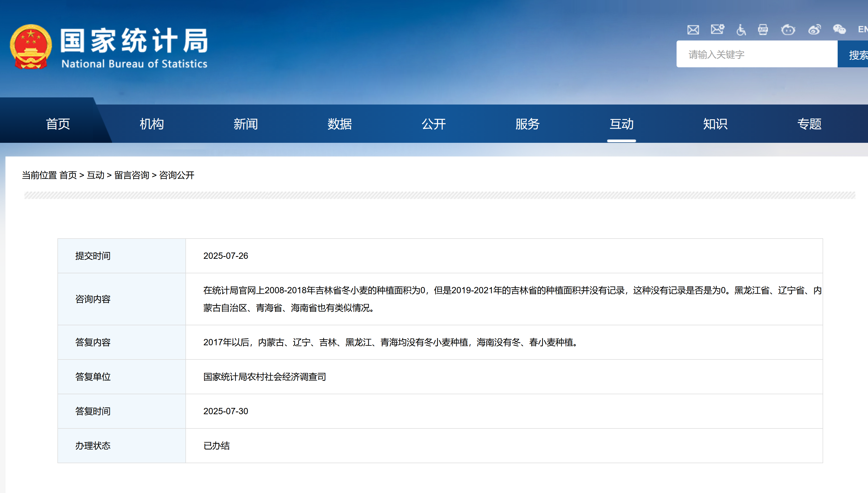Viewport: 868px width, 493px height.
Task: Open the robot face assistant icon
Action: (788, 30)
